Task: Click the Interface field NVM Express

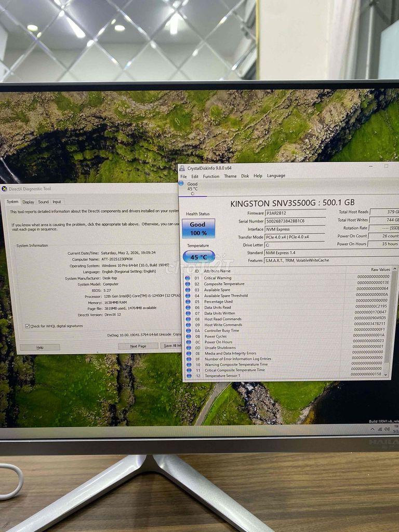Action: pos(295,229)
